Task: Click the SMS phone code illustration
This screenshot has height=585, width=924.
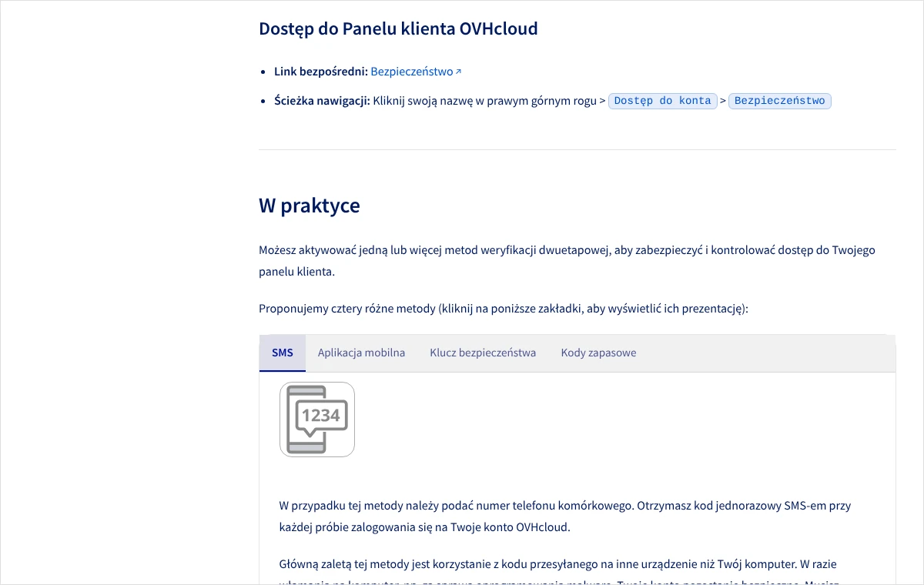Action: [317, 420]
